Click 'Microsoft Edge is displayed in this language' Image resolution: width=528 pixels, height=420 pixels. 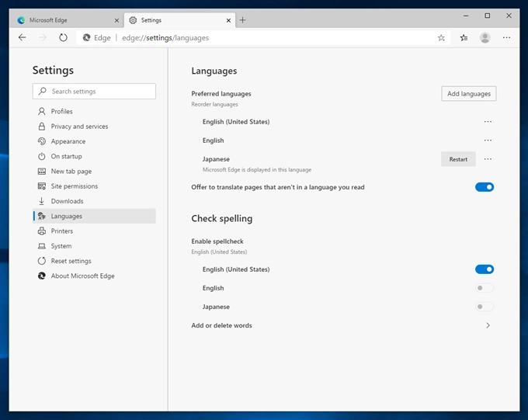tap(257, 170)
